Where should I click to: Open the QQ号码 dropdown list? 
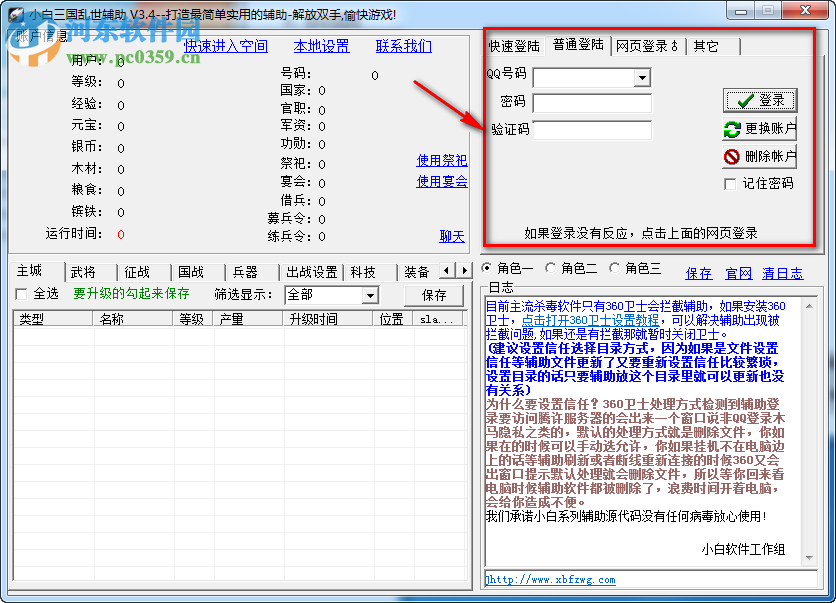tap(642, 78)
